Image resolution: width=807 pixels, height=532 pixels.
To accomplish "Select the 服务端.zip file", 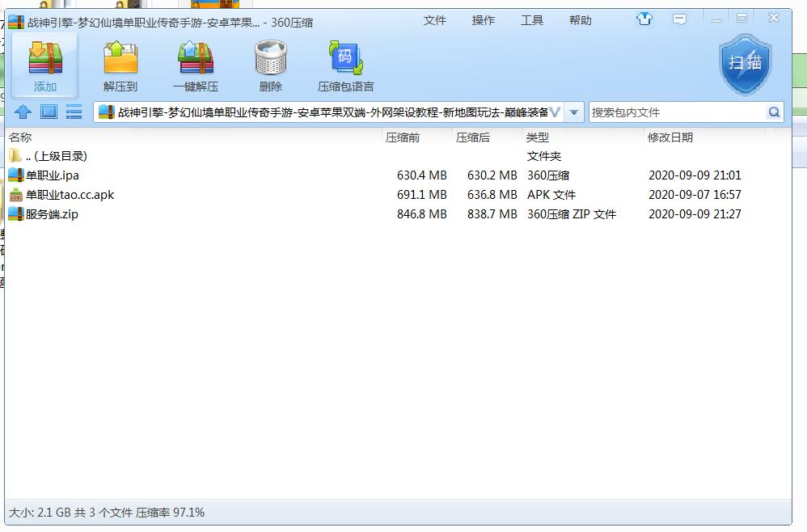I will 52,214.
